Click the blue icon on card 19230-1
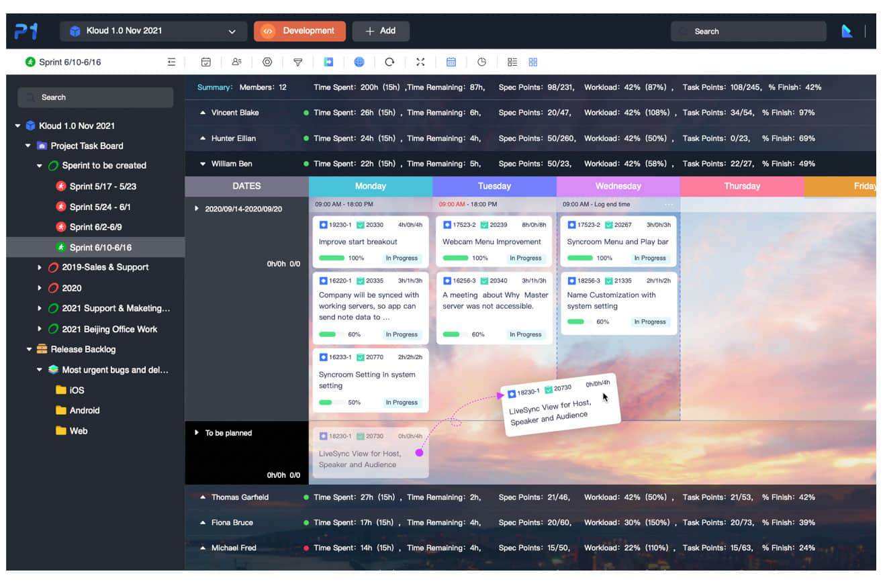The height and width of the screenshot is (588, 885). point(323,225)
